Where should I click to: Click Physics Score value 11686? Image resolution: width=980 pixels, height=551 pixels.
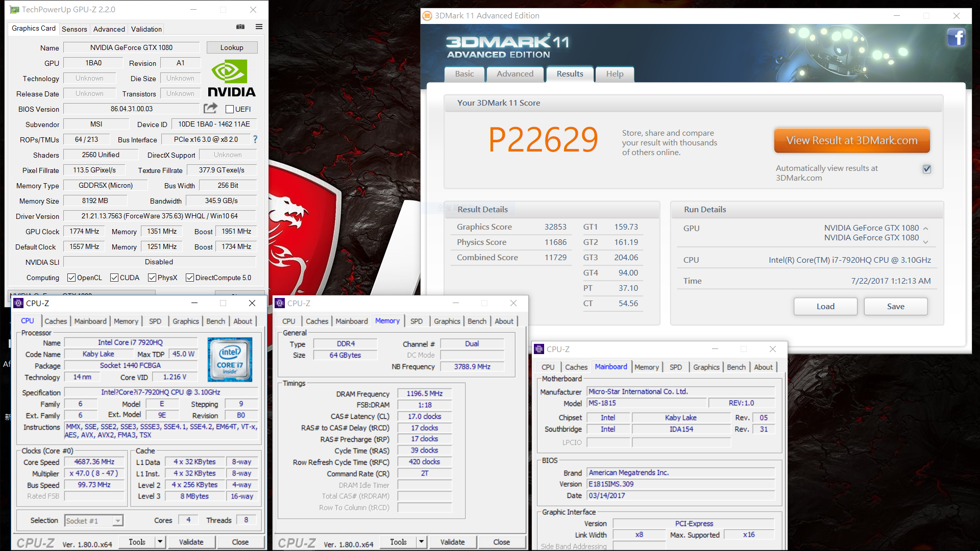click(555, 242)
